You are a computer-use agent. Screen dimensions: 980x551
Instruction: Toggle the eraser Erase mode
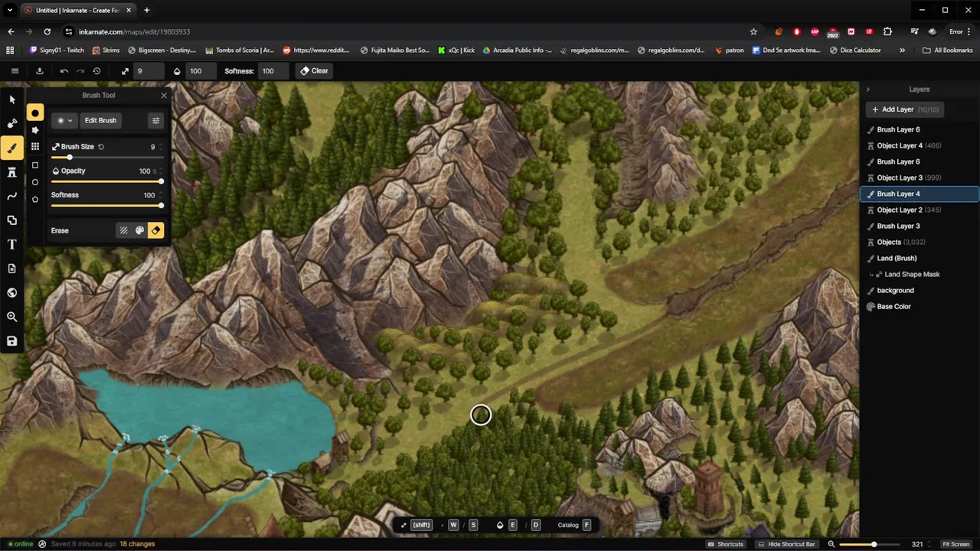[x=156, y=230]
